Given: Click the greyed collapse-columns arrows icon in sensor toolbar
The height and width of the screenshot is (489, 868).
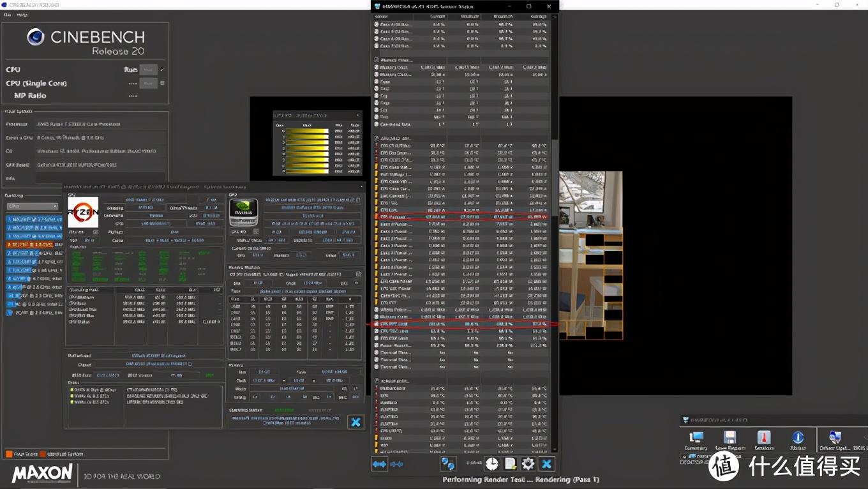Looking at the screenshot, I should pos(396,464).
